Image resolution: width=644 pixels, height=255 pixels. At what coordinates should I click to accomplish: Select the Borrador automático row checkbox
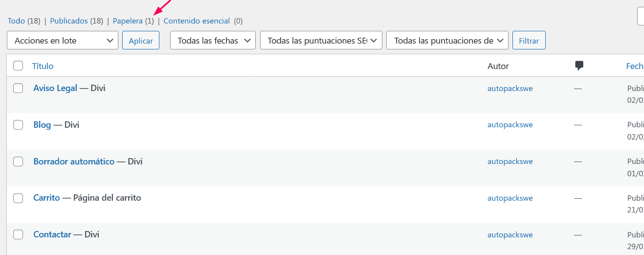18,162
